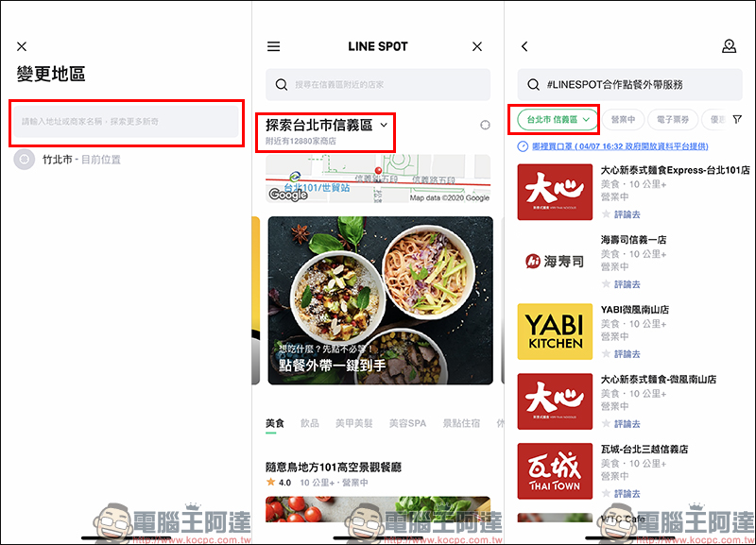The height and width of the screenshot is (545, 756).
Task: Open YABI微風南山店 title
Action: pyautogui.click(x=634, y=310)
